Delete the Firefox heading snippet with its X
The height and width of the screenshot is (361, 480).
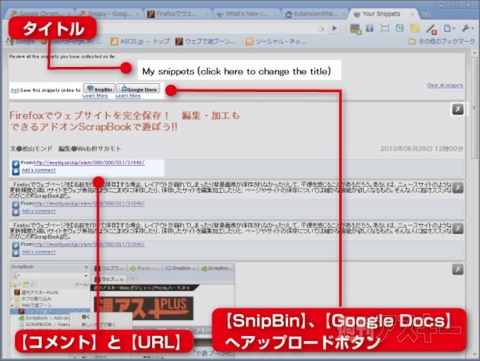coord(458,109)
